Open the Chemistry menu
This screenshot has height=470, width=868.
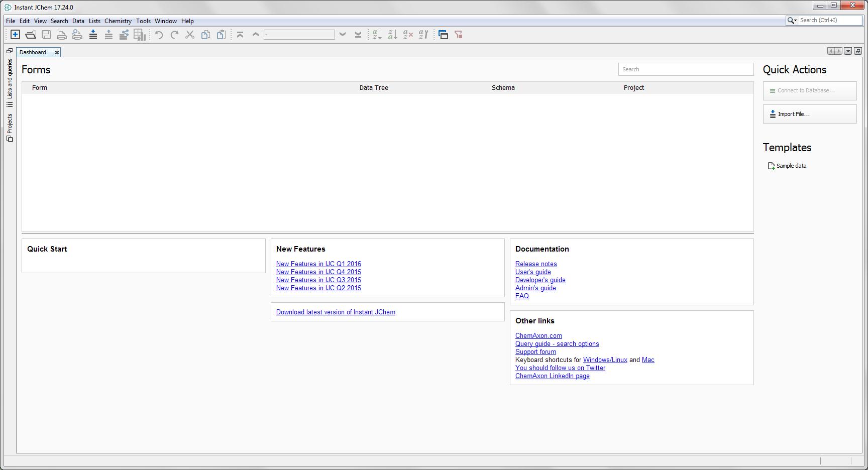coord(118,21)
